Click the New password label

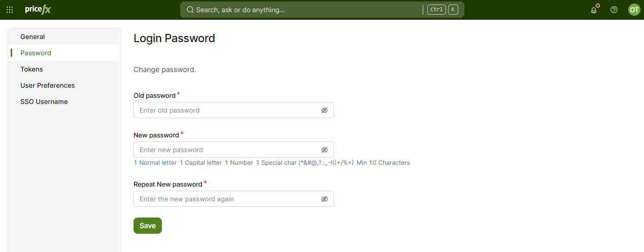156,135
